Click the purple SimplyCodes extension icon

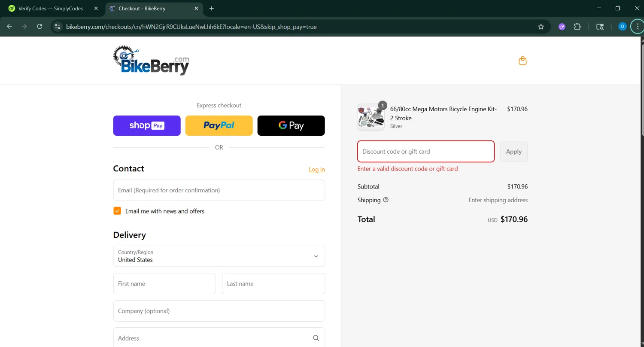562,27
